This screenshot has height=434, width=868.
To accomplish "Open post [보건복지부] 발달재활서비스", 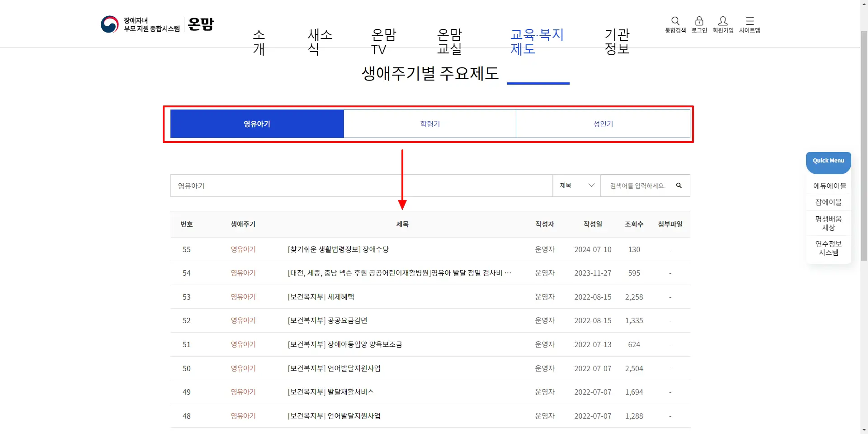I will tap(331, 392).
